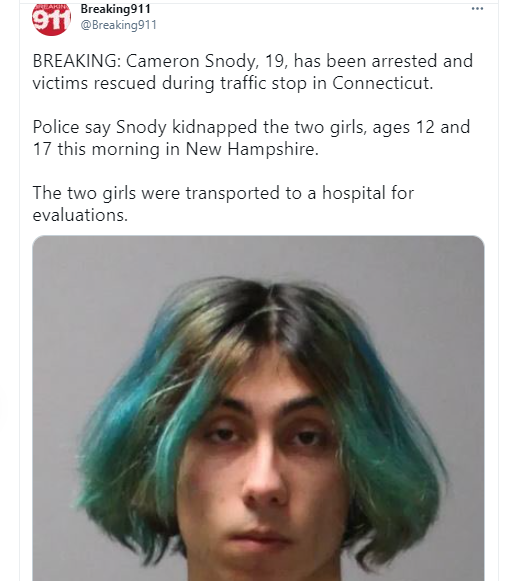Click the Breaking911 display name
This screenshot has height=581, width=521.
click(116, 9)
